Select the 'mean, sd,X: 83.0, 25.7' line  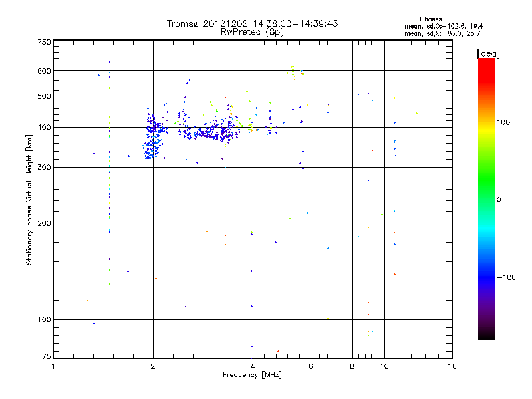click(442, 33)
